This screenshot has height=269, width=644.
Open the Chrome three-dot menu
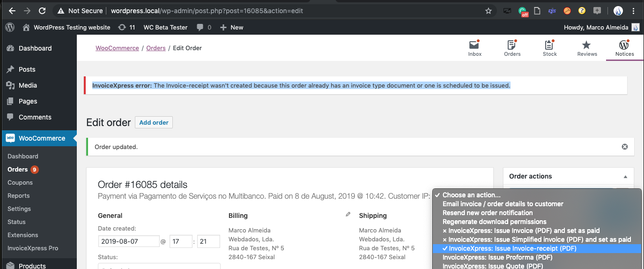point(634,11)
